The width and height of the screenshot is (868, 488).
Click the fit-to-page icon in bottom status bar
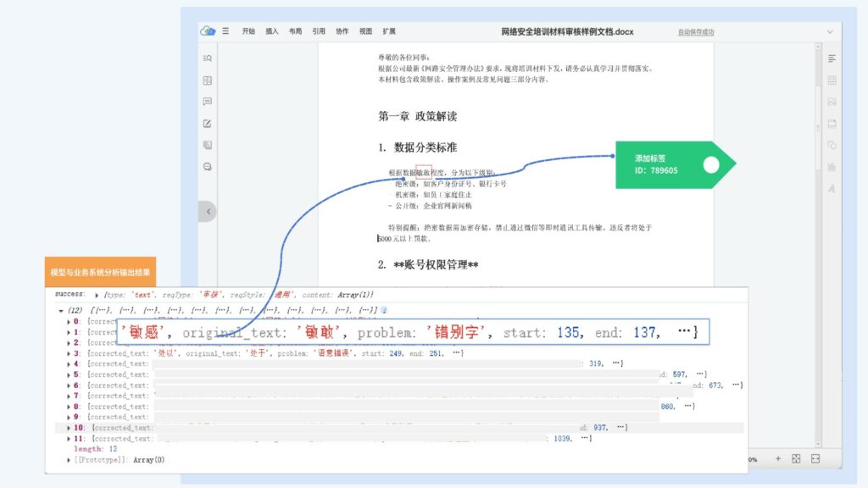pos(796,458)
